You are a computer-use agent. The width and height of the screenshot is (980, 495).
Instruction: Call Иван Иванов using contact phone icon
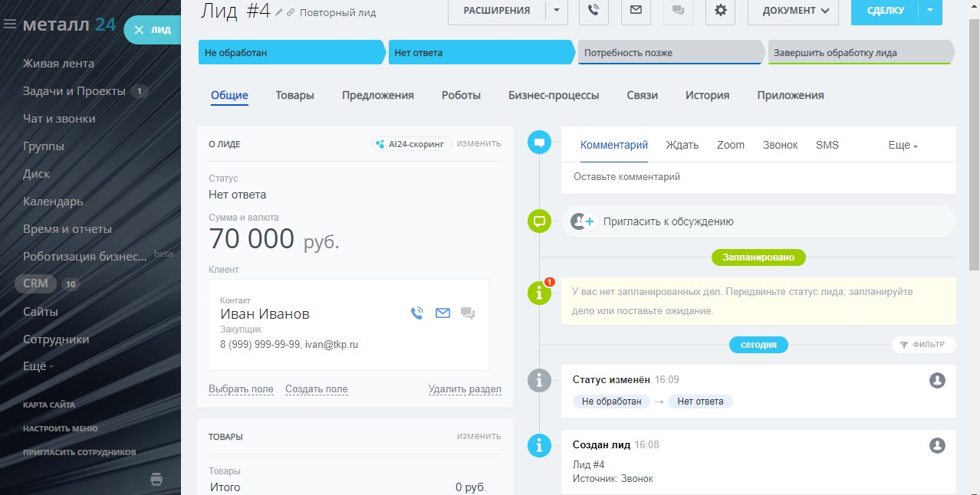[x=417, y=313]
